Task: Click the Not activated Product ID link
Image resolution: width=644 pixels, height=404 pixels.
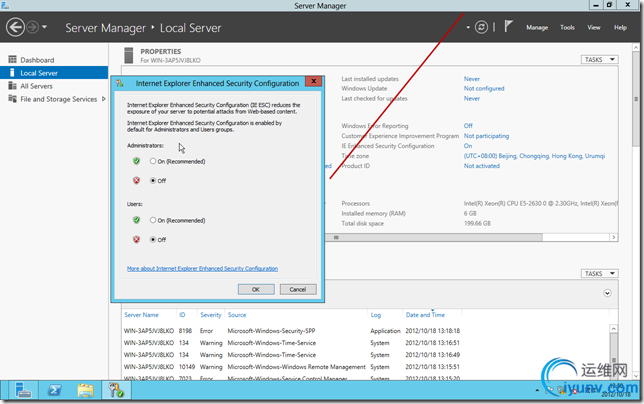Action: 482,166
